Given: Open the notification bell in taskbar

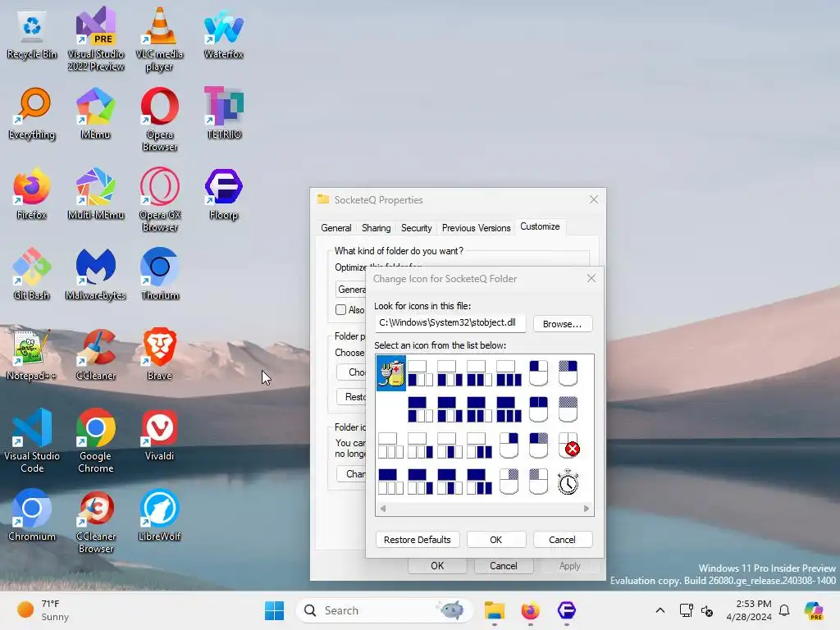Looking at the screenshot, I should point(784,610).
